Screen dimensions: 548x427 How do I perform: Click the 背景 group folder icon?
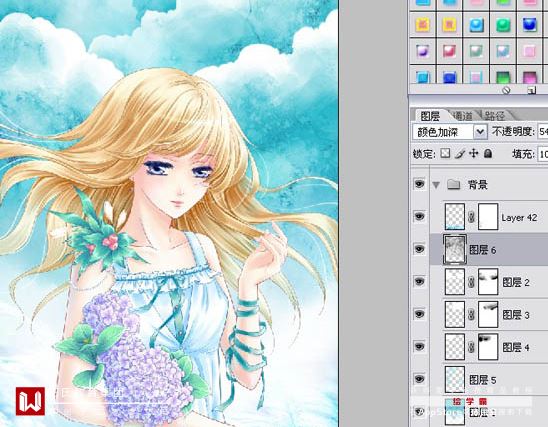click(x=453, y=184)
